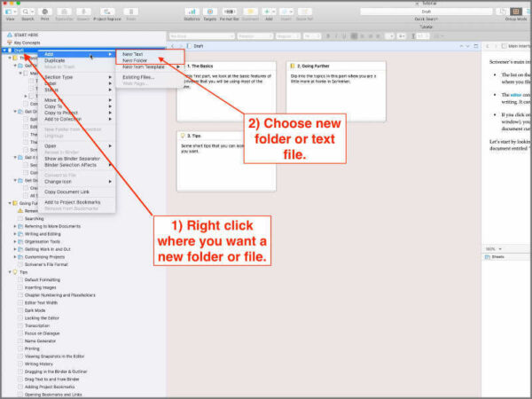
Task: Click the Italic format bar icon
Action: pos(336,36)
